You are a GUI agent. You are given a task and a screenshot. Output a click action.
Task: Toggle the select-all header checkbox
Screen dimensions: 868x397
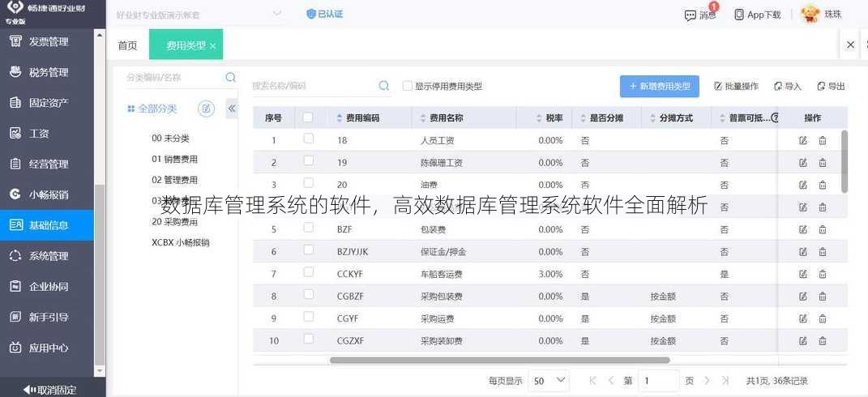click(x=308, y=117)
